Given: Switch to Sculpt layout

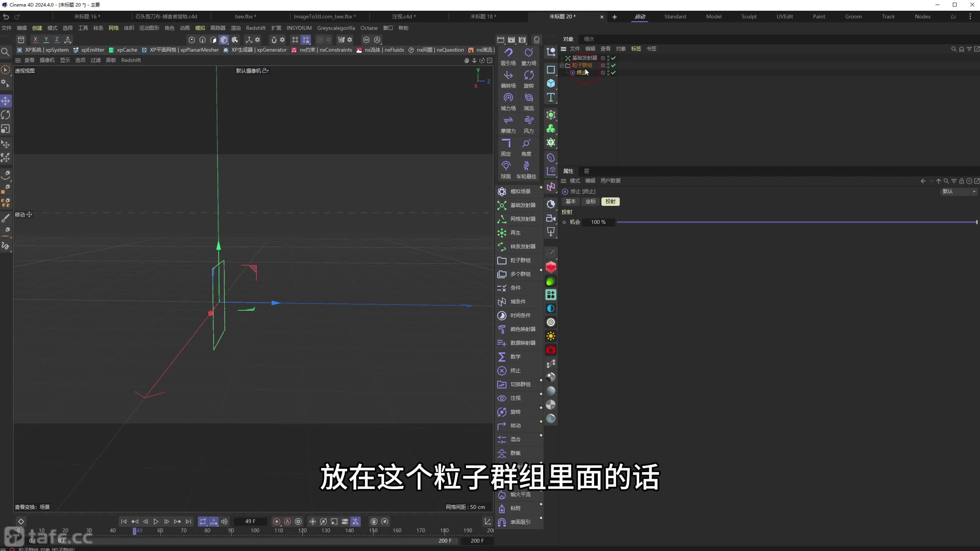Looking at the screenshot, I should [x=749, y=16].
